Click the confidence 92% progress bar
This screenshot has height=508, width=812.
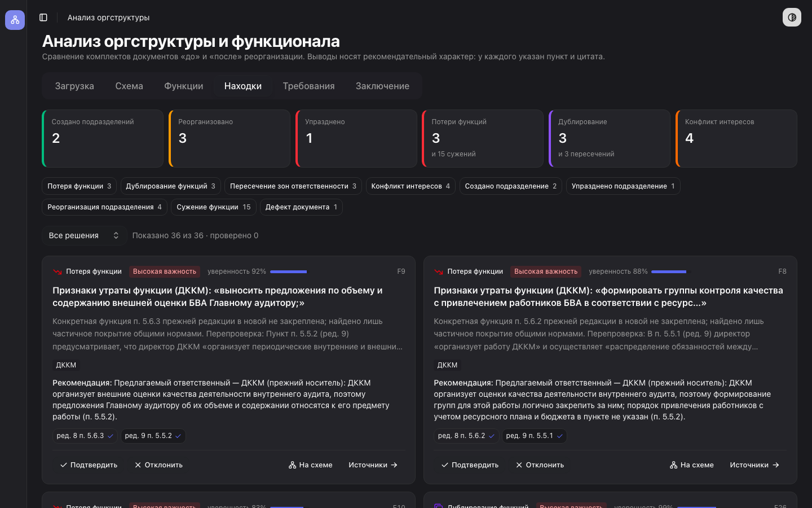click(290, 271)
